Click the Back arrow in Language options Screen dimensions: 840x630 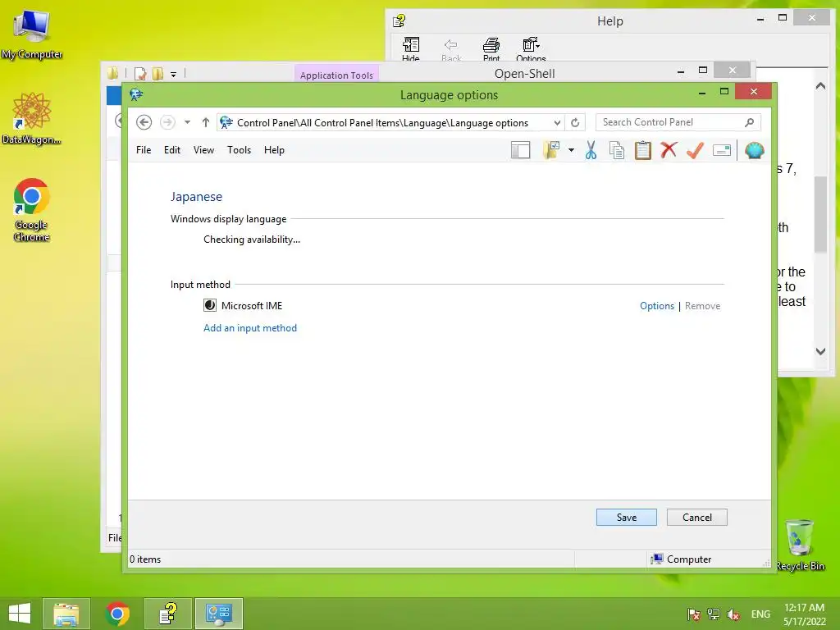(x=144, y=123)
